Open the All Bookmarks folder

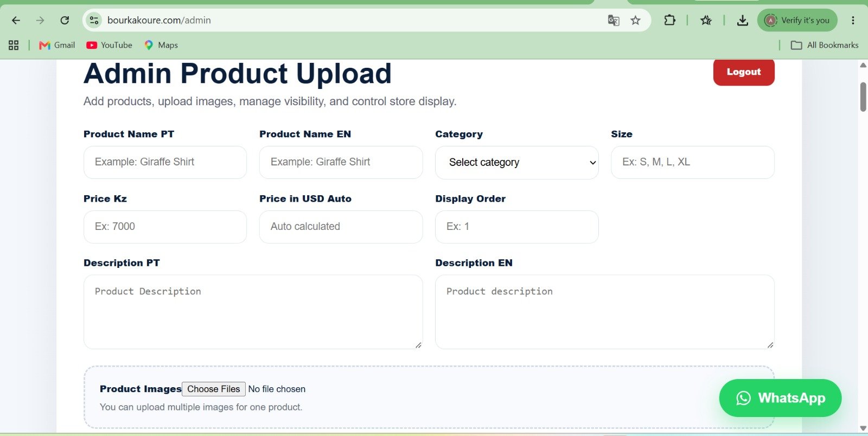(x=825, y=45)
